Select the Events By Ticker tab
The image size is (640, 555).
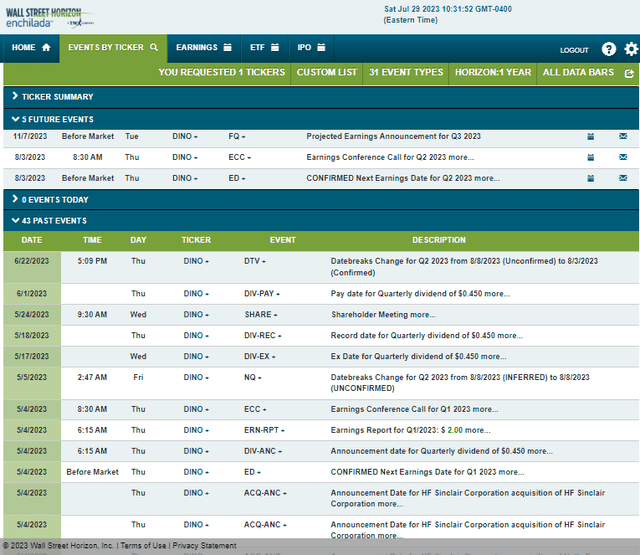point(113,48)
